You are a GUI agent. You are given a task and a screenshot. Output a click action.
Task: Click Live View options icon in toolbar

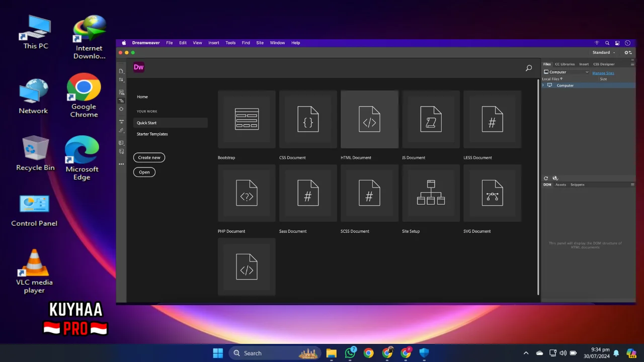(x=121, y=93)
